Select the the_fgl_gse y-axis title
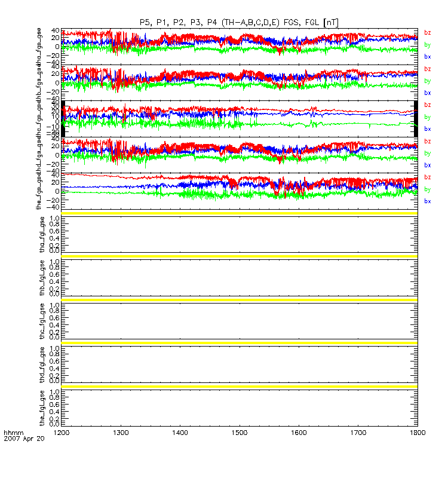 (x=42, y=408)
